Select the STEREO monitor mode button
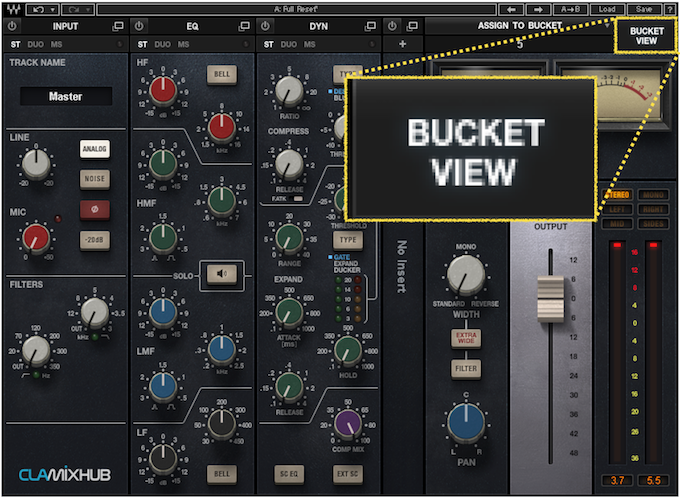The image size is (680, 498). pos(617,195)
